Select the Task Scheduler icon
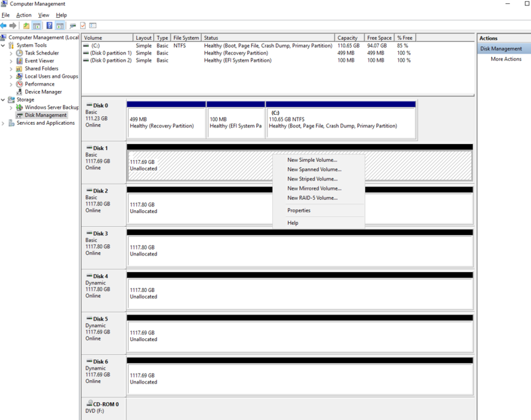Viewport: 531px width, 420px height. click(21, 53)
